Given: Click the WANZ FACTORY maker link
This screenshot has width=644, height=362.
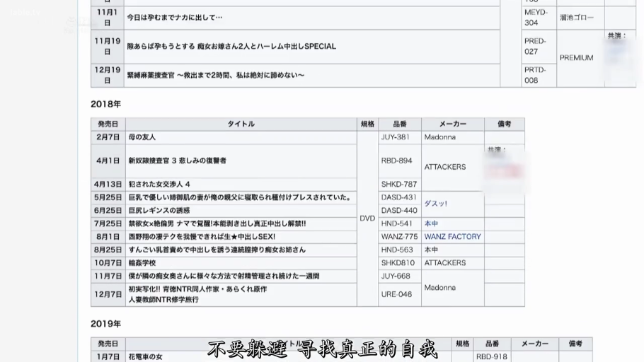Looking at the screenshot, I should pos(452,237).
